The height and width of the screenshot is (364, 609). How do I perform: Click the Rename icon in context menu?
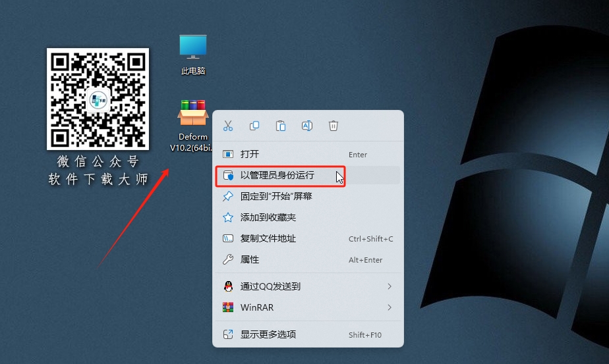[x=307, y=126]
